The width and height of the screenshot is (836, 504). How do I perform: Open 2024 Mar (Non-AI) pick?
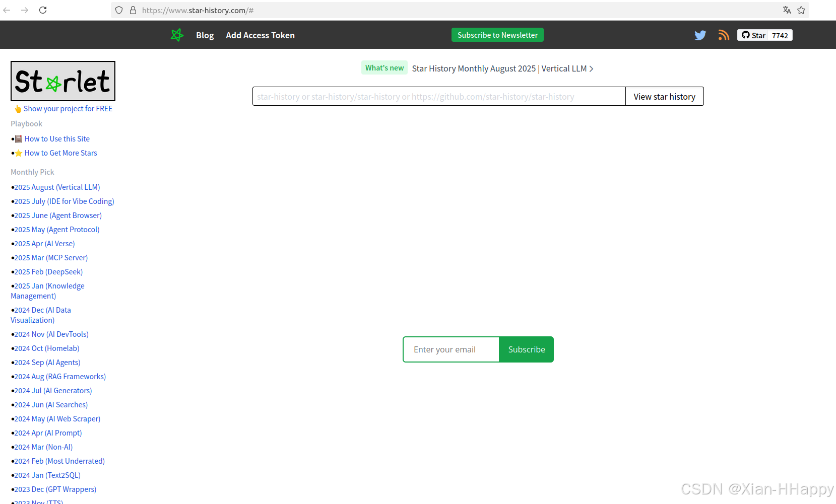coord(43,447)
